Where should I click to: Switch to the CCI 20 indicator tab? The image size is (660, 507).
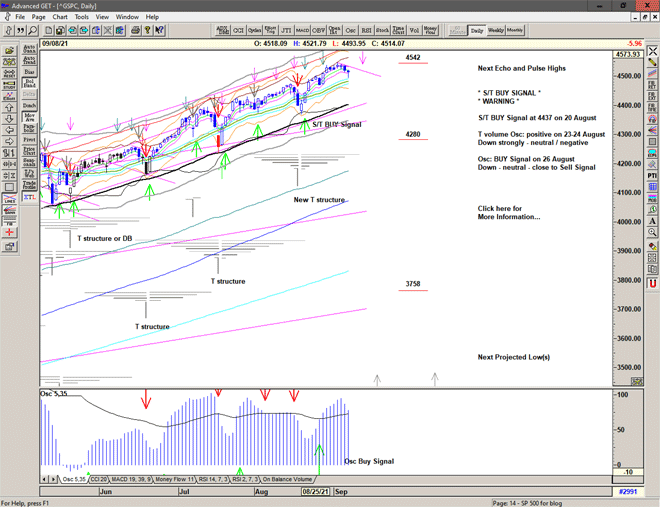[98, 480]
